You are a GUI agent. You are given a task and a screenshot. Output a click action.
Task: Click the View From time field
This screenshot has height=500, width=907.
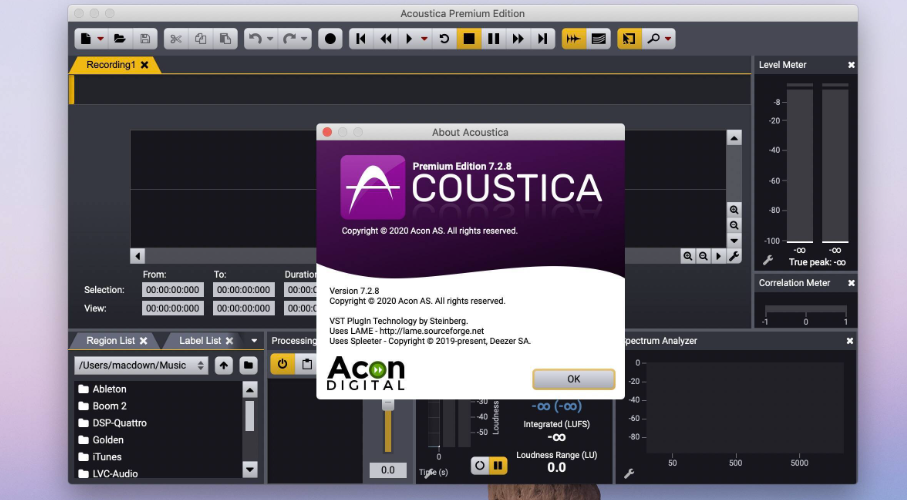(173, 308)
